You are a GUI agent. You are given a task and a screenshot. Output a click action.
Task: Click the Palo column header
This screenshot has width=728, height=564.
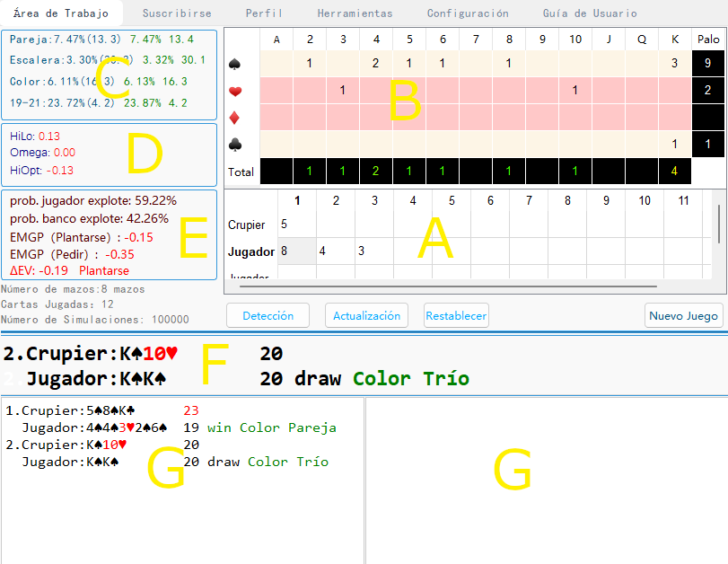(x=707, y=39)
